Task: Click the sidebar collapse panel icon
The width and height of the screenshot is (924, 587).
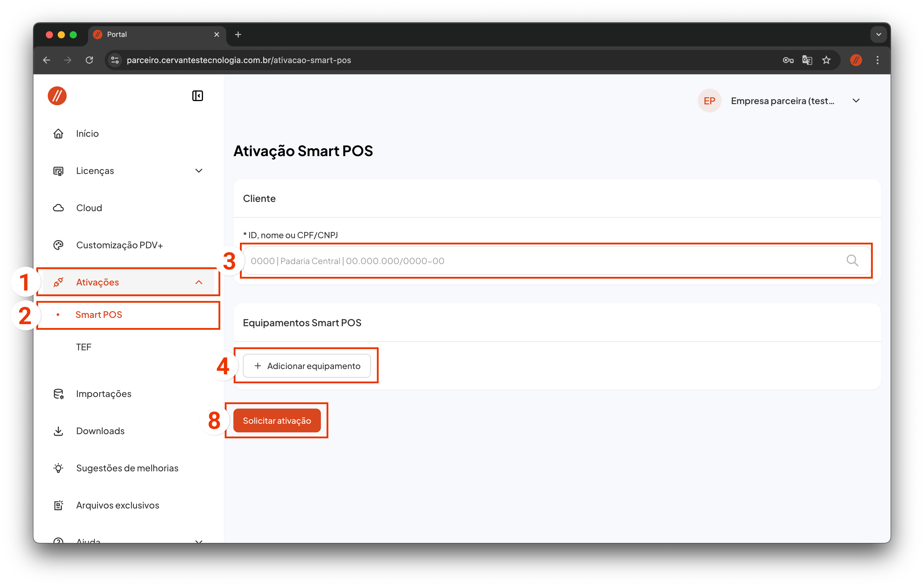Action: [x=197, y=96]
